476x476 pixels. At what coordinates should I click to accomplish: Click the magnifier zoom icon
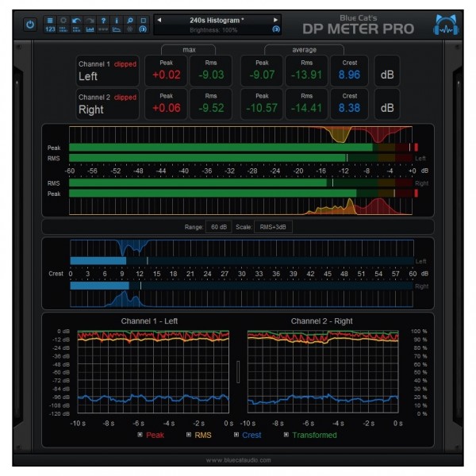pyautogui.click(x=129, y=20)
